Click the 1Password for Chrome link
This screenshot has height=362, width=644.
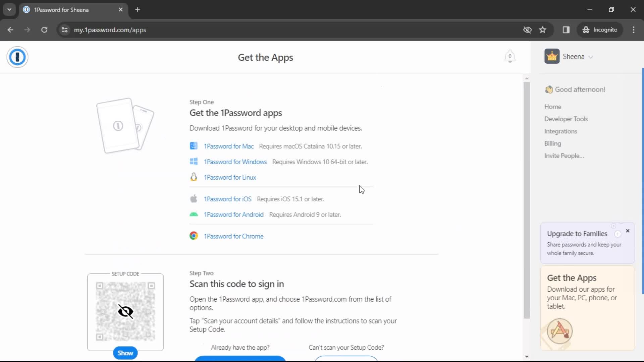pos(234,236)
